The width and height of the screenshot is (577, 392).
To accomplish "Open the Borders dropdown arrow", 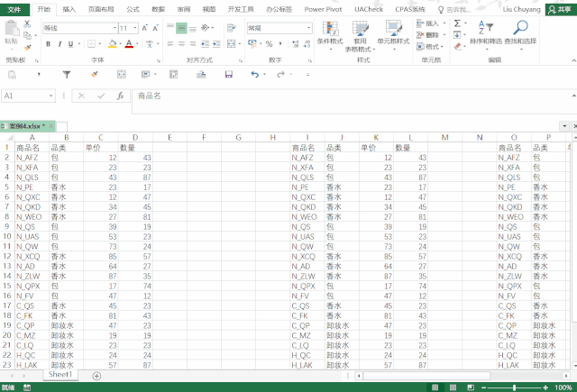I will pyautogui.click(x=100, y=44).
